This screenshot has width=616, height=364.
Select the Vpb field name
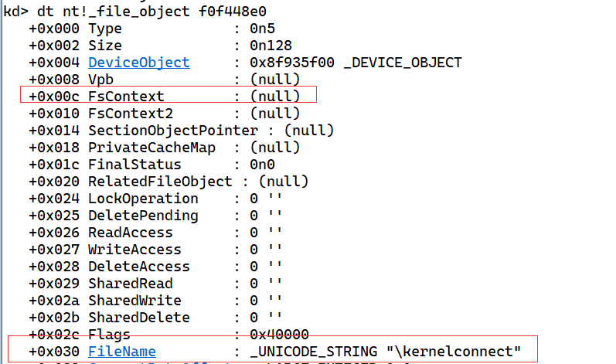101,80
